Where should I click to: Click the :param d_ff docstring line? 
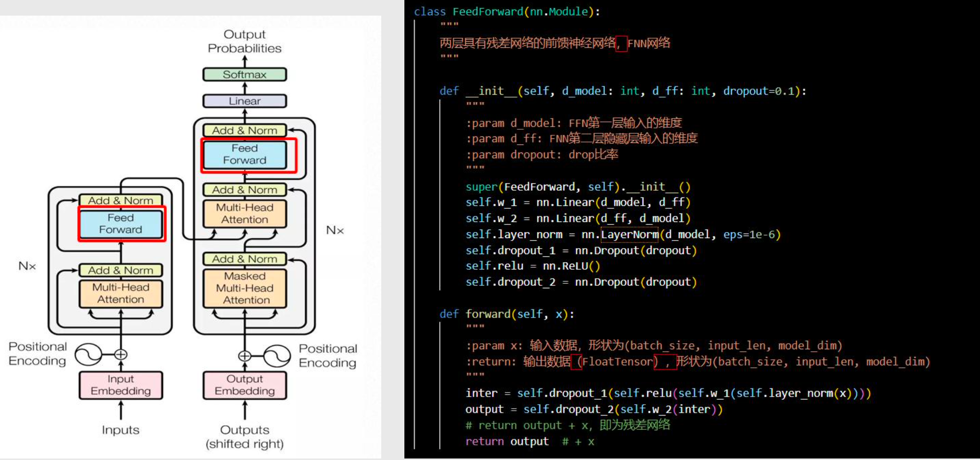[x=582, y=138]
